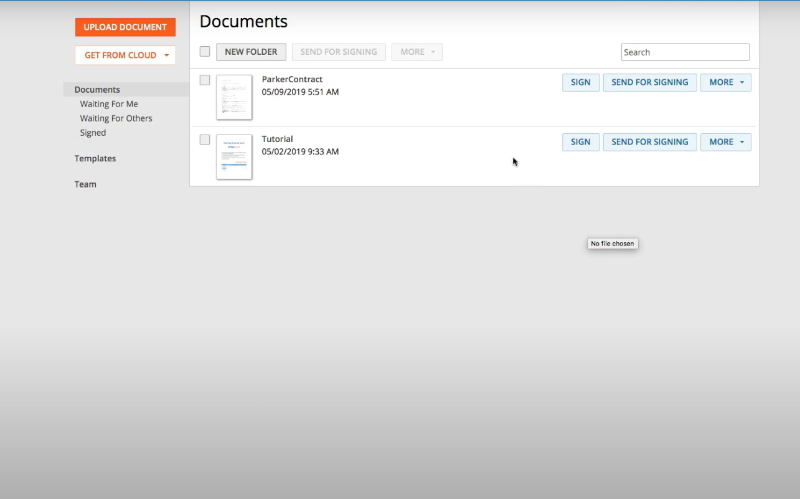
Task: Send Tutorial for signing
Action: point(650,142)
